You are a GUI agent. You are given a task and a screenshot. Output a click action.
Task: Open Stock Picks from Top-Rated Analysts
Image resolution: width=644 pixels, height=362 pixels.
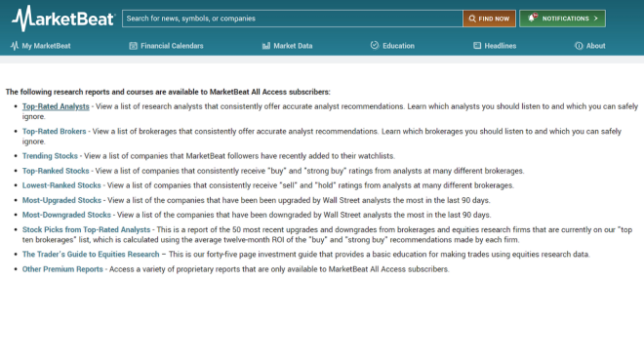pos(86,229)
